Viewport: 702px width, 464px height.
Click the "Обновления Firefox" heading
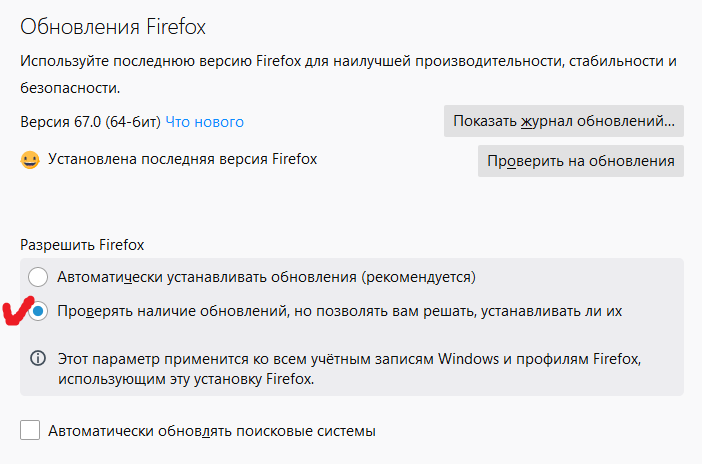[113, 27]
